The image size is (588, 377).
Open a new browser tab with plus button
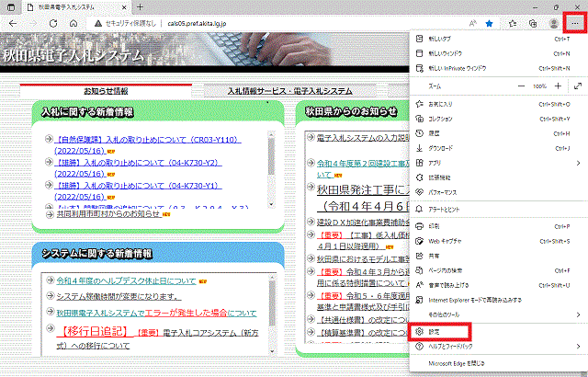141,6
